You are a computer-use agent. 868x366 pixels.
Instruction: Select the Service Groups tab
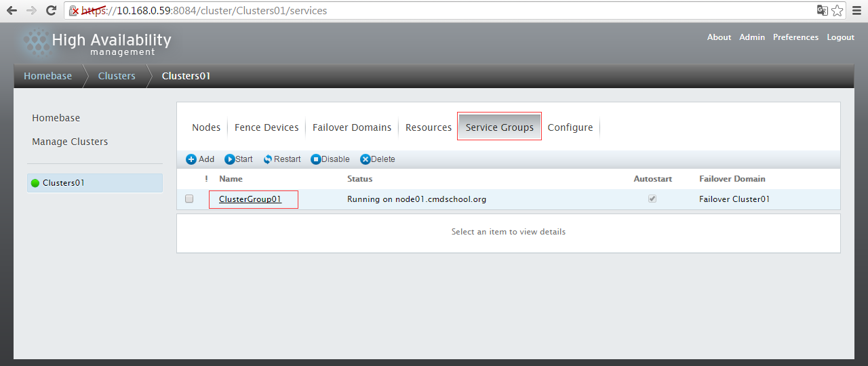tap(500, 127)
